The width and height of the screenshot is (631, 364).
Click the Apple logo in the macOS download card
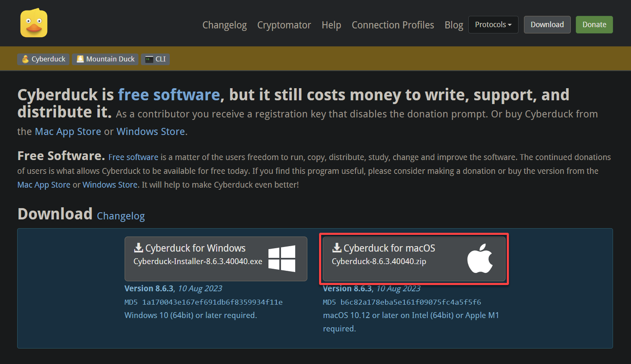tap(480, 258)
